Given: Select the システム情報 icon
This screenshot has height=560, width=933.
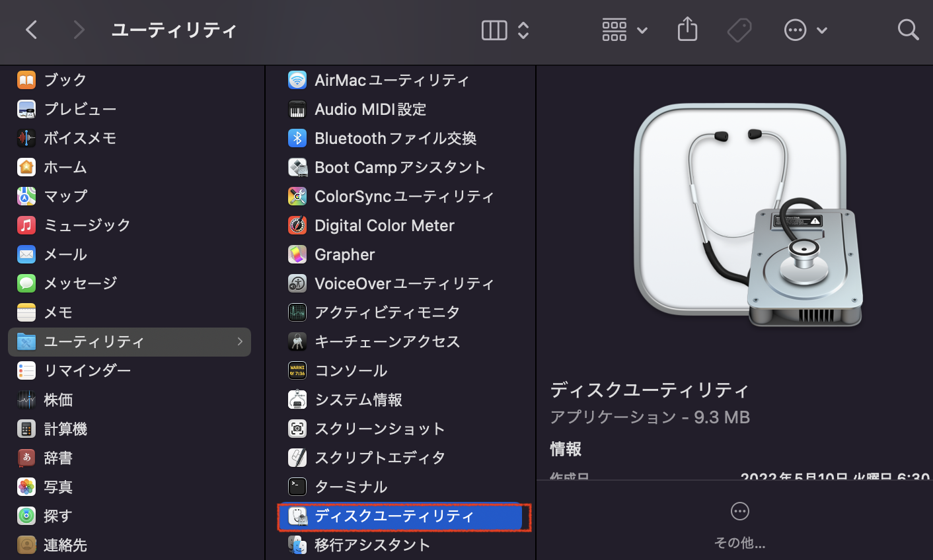Looking at the screenshot, I should 297,400.
